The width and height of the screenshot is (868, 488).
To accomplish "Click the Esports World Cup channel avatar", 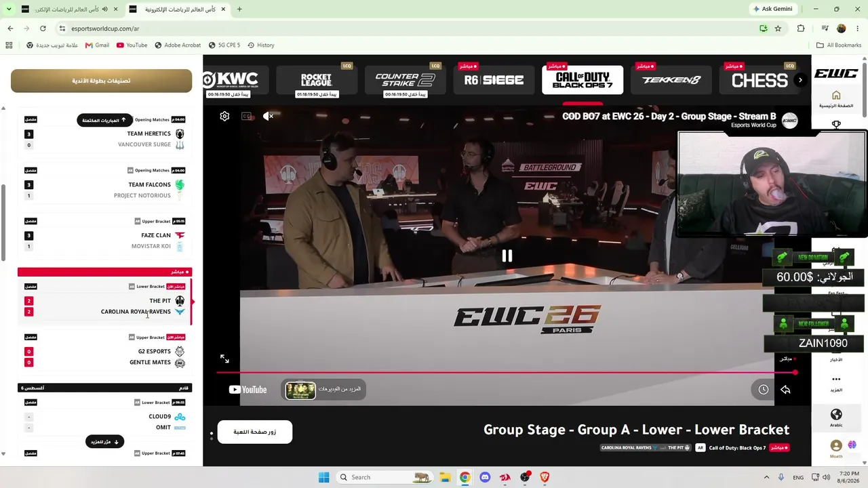I will [789, 121].
